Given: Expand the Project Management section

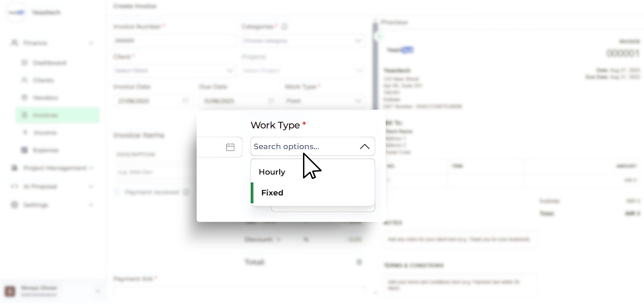Looking at the screenshot, I should [x=91, y=168].
